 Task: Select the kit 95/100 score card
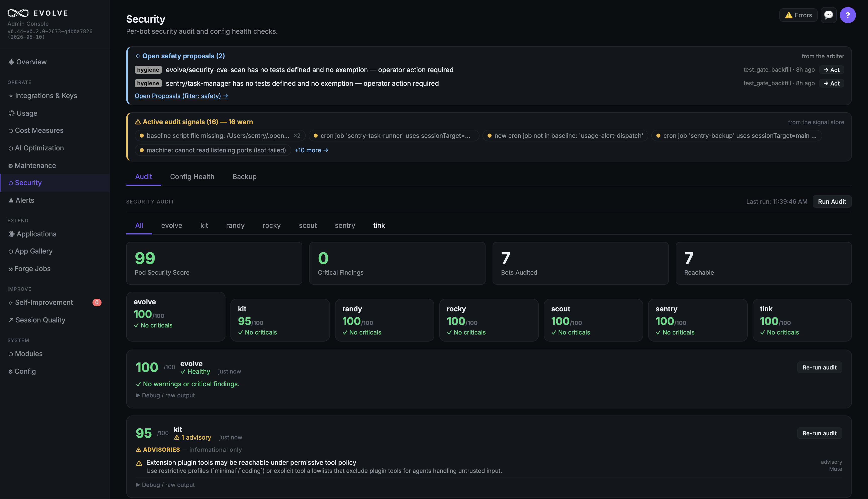tap(280, 320)
